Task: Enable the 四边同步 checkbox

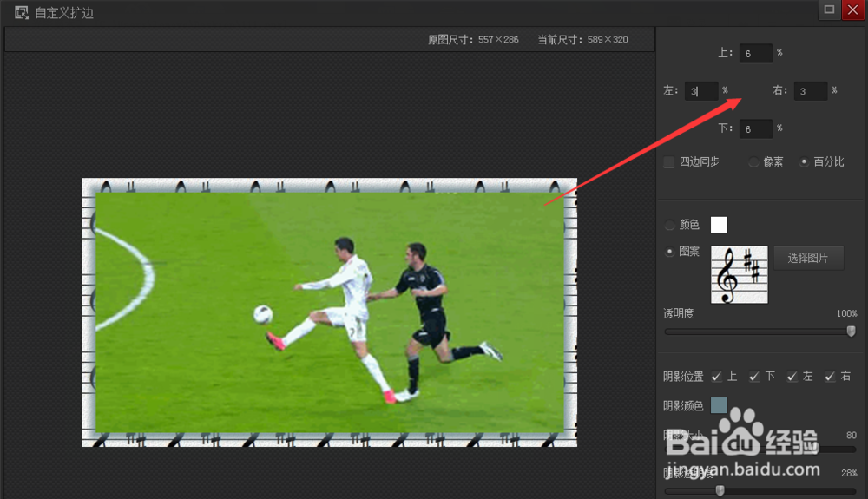Action: [669, 162]
